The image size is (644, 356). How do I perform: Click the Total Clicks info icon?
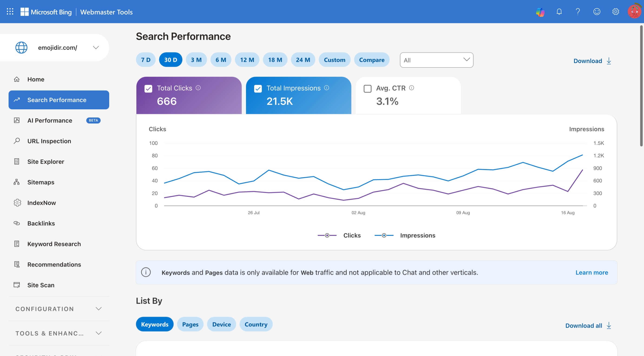click(198, 88)
